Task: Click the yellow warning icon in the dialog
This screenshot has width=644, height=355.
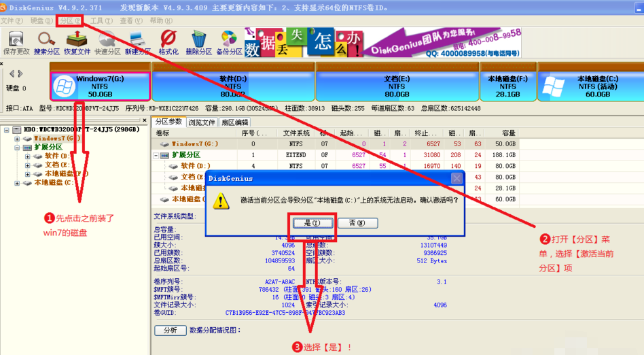Action: pyautogui.click(x=221, y=201)
